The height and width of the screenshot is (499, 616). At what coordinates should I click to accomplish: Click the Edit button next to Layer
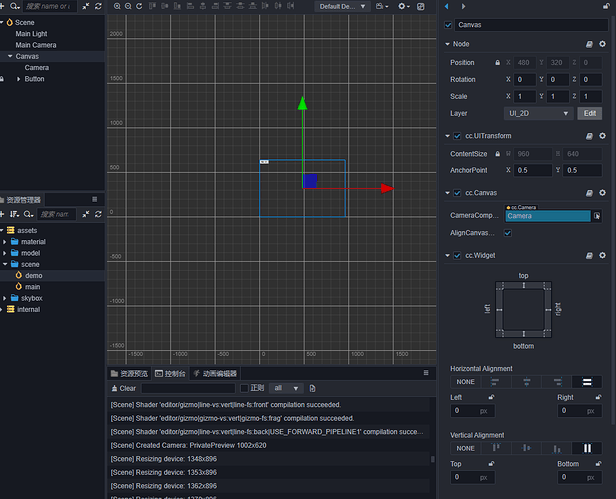coord(590,114)
